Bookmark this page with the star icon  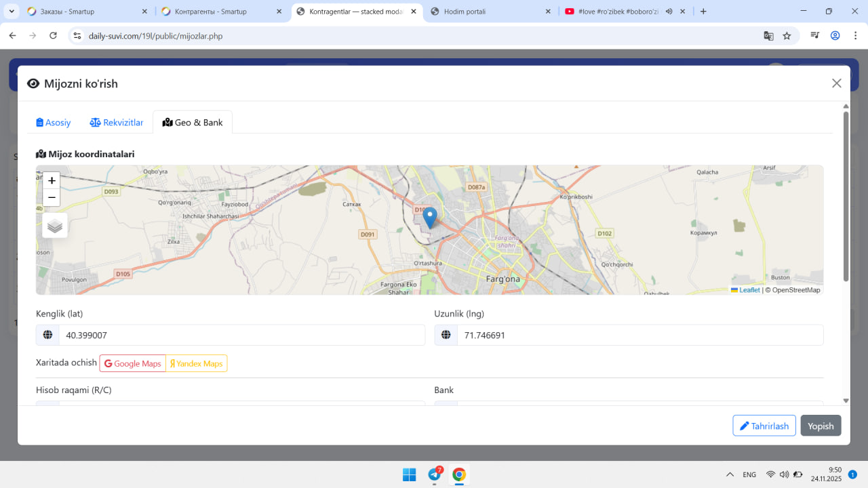[x=787, y=36]
